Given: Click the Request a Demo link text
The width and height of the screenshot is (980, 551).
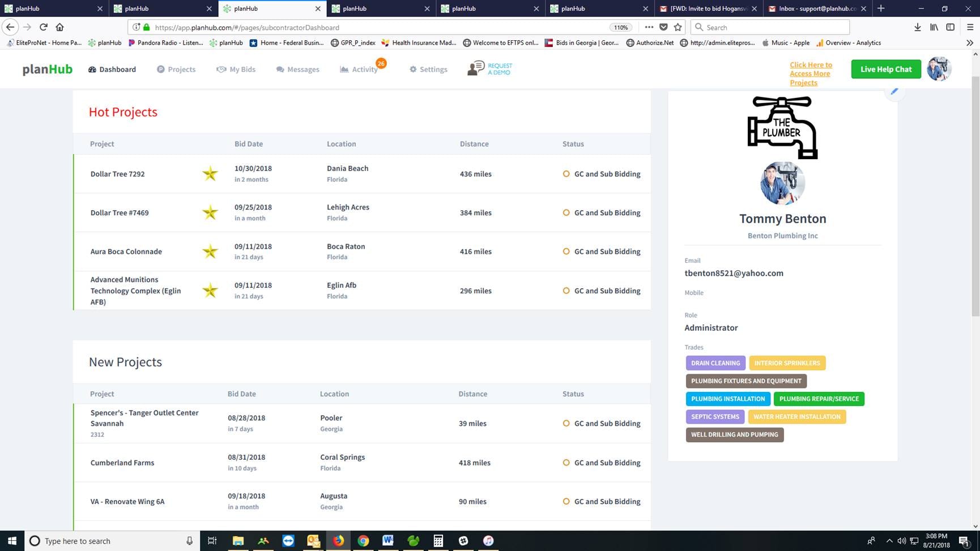Looking at the screenshot, I should (x=500, y=69).
